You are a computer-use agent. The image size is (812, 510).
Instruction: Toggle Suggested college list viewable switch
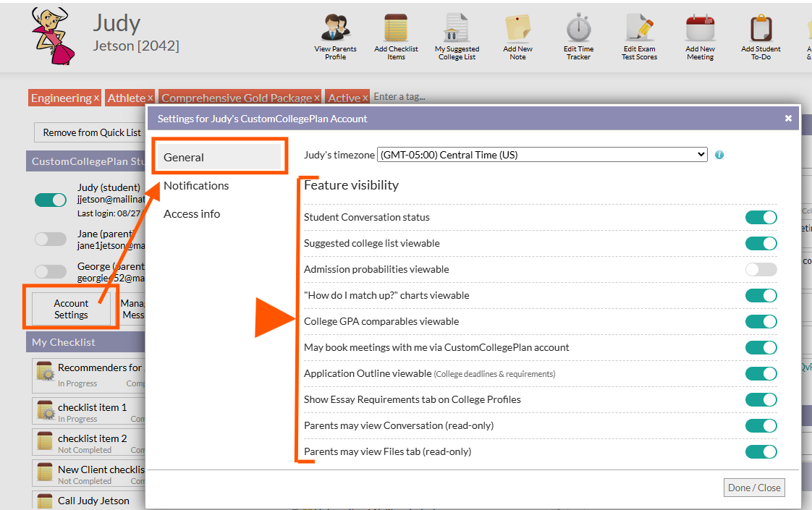pyautogui.click(x=761, y=243)
